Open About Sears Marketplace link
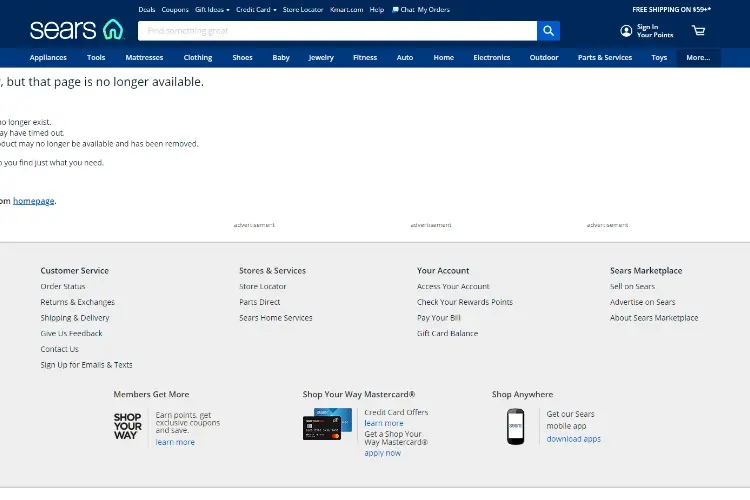The width and height of the screenshot is (750, 500). tap(654, 318)
